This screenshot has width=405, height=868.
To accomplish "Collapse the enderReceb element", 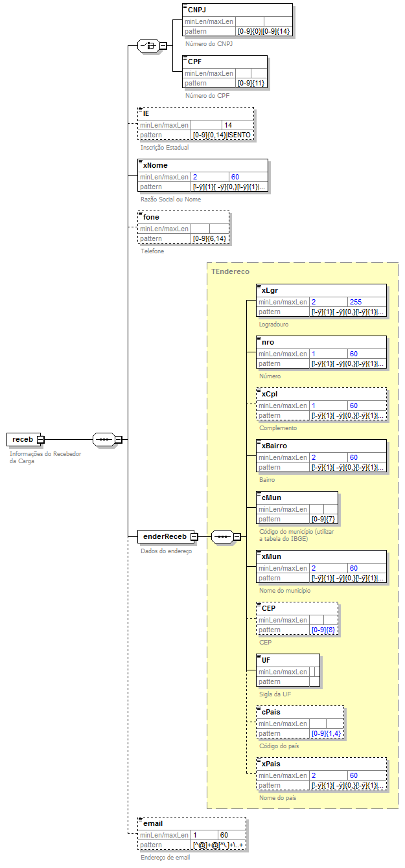I will coord(194,536).
